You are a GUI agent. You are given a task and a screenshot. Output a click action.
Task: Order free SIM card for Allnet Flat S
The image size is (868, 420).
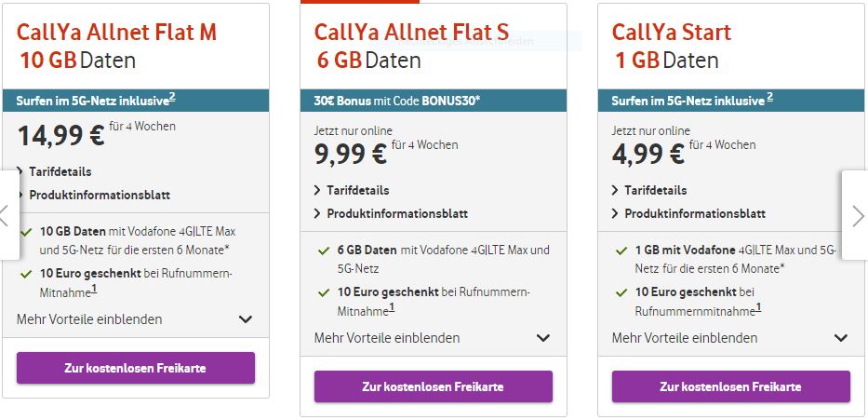coord(434,386)
